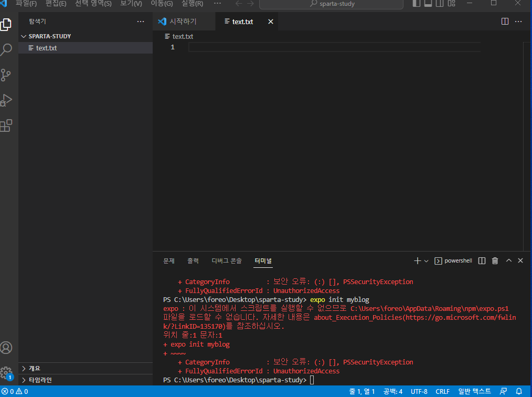Open the terminal launch profile dropdown

tap(427, 261)
